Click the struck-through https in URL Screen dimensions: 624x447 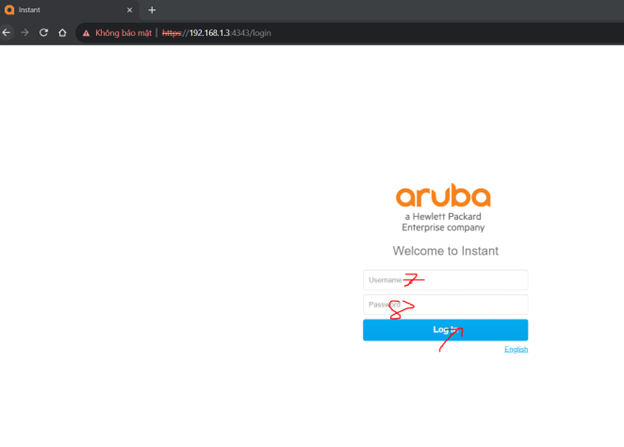click(x=173, y=33)
